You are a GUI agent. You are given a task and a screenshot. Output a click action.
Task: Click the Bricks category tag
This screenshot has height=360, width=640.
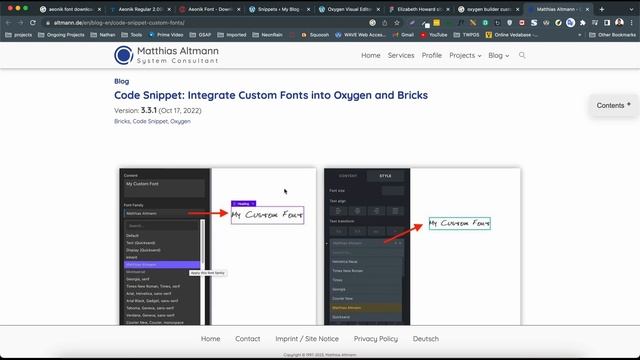(x=122, y=121)
